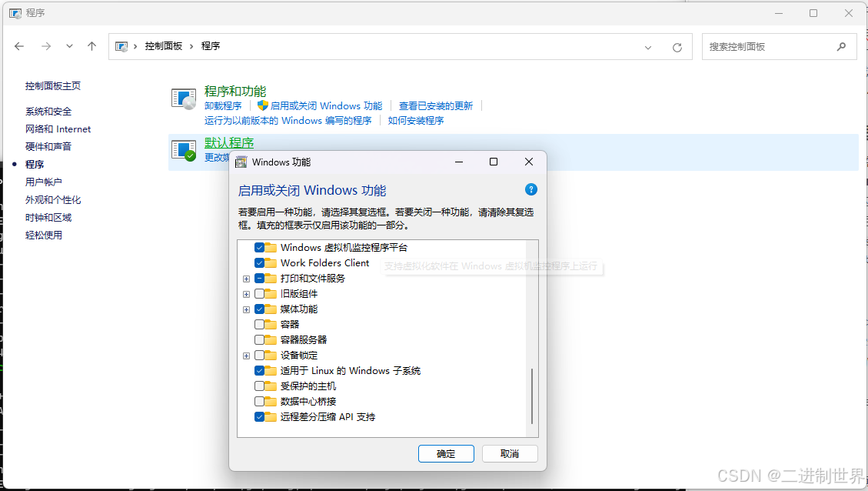Check the 数据中心桥接 checkbox
This screenshot has height=491, width=868.
click(259, 402)
